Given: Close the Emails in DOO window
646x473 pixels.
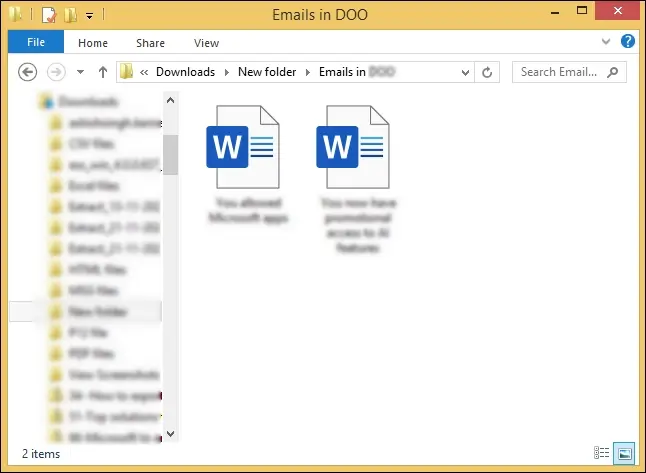Looking at the screenshot, I should point(618,11).
